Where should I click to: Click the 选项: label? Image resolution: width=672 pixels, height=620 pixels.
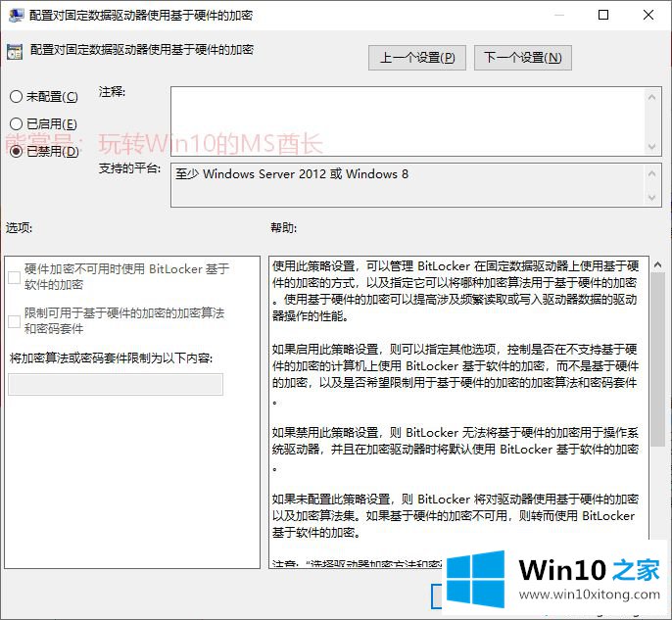pos(19,227)
